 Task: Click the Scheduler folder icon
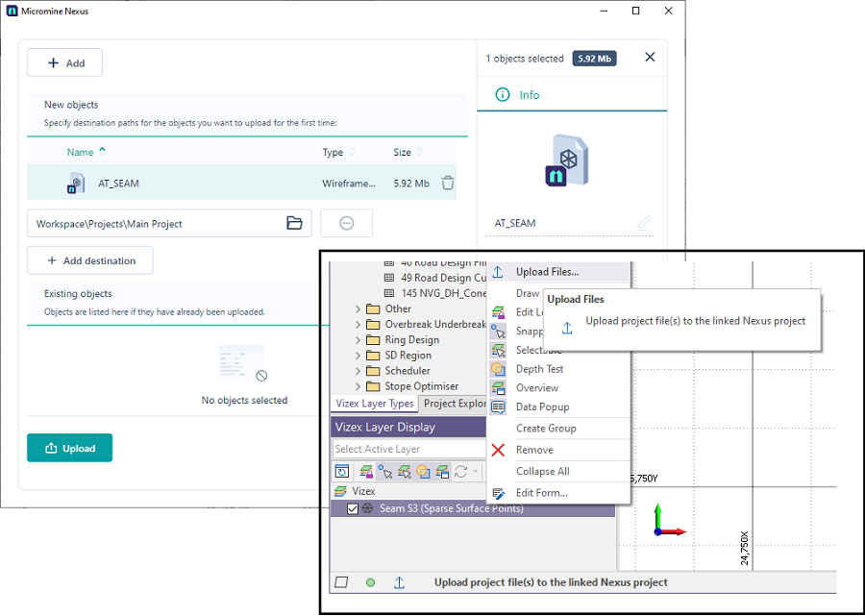[x=374, y=371]
